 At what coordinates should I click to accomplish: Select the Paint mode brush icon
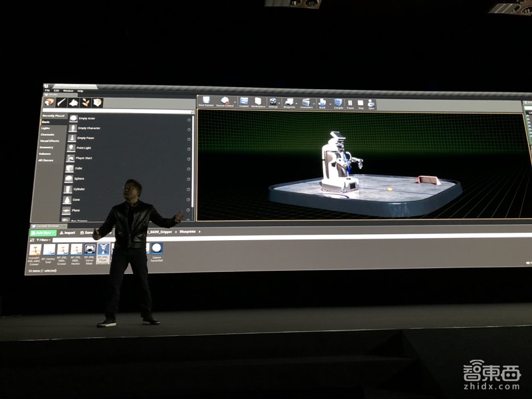(61, 102)
